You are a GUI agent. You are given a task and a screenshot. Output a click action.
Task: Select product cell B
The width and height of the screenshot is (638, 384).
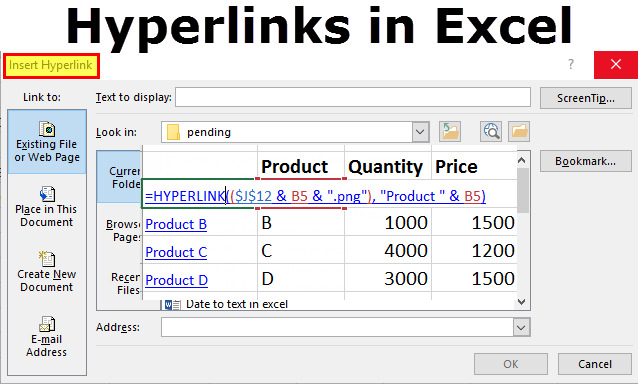pos(301,223)
